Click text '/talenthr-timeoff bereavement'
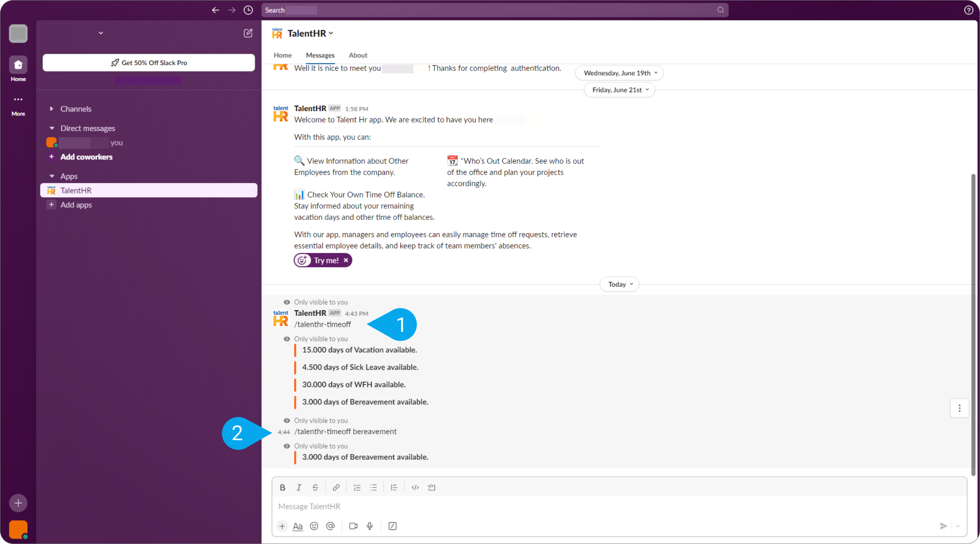980x544 pixels. pos(345,432)
